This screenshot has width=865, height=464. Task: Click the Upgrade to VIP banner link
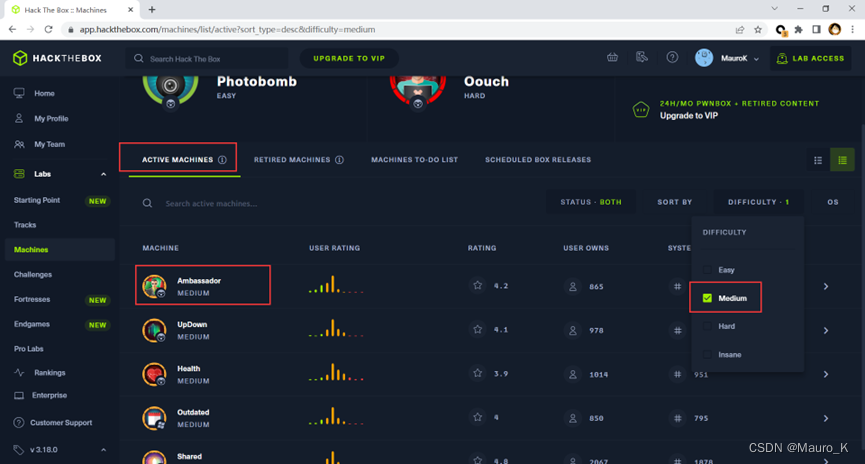[x=688, y=116]
